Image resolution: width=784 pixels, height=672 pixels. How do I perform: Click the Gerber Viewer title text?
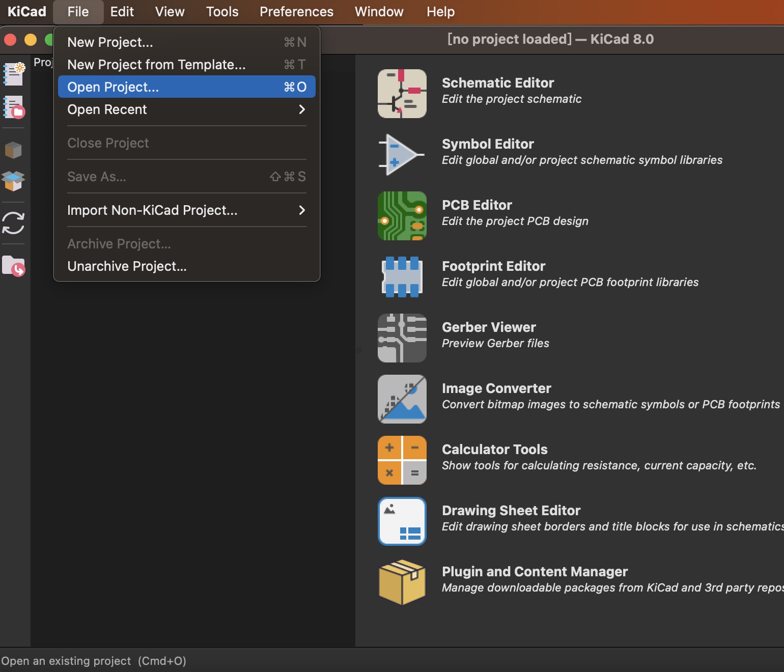[489, 327]
